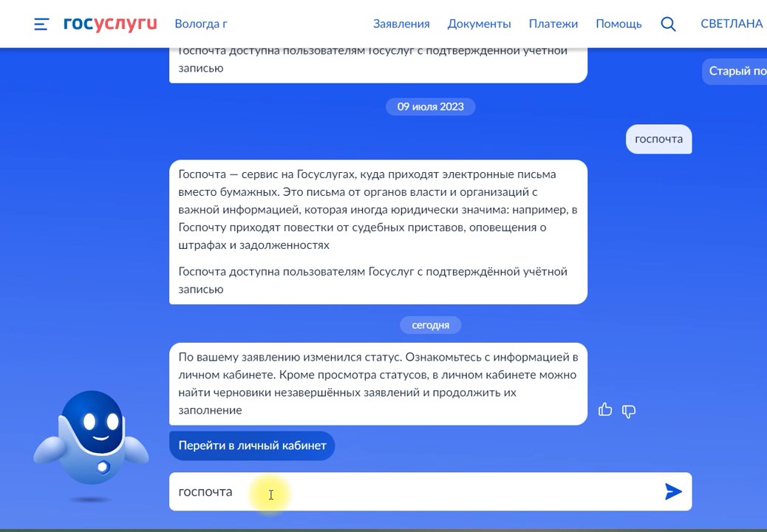Click the Госуслуги logo
The image size is (767, 532).
click(110, 24)
